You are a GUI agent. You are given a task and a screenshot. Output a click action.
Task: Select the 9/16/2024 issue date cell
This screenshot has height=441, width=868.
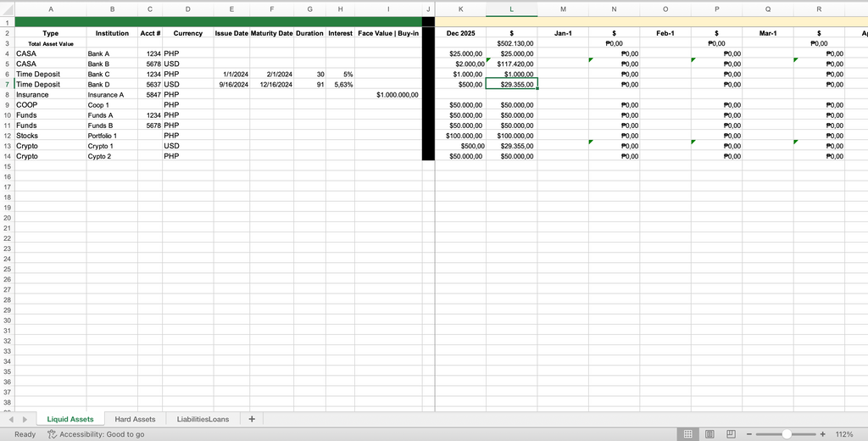pyautogui.click(x=231, y=84)
